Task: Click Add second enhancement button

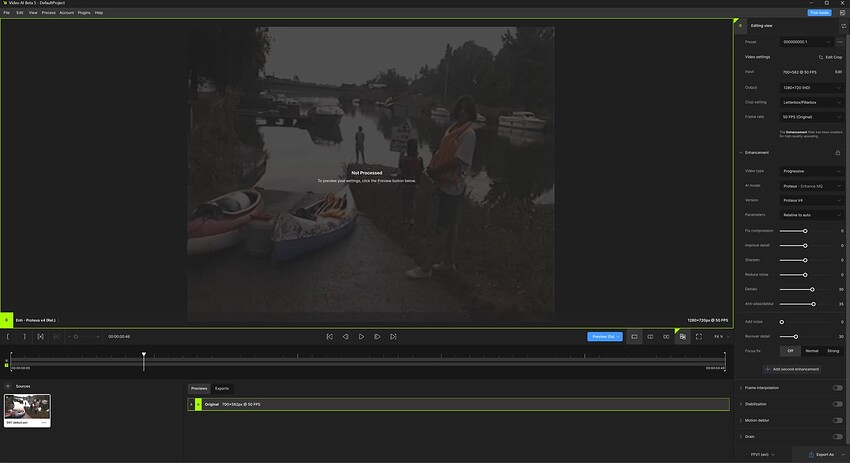Action: [791, 369]
